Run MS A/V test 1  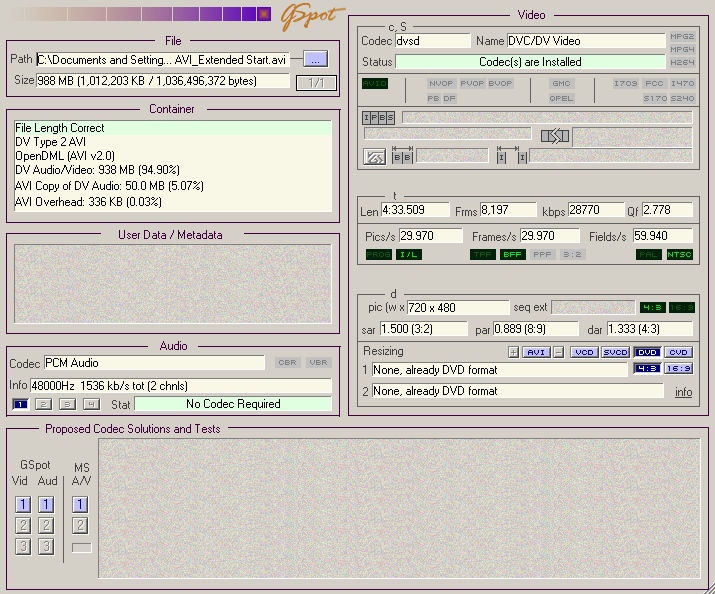tap(80, 505)
